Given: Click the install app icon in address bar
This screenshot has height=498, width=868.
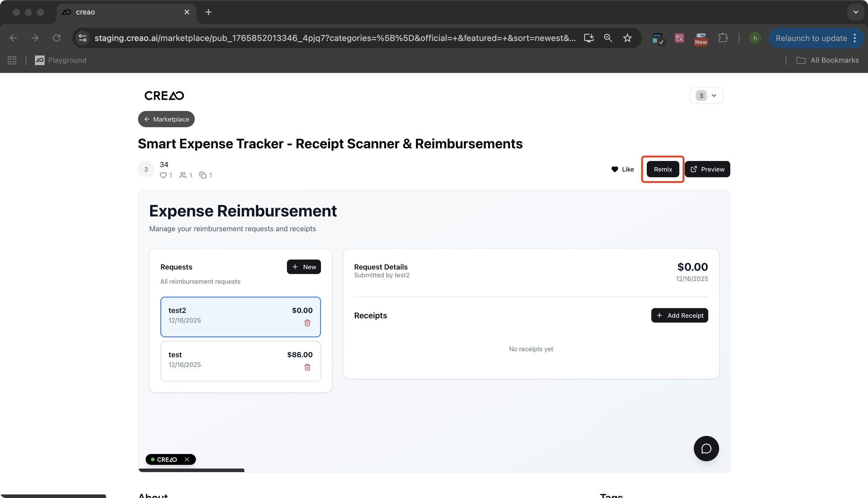Looking at the screenshot, I should click(x=588, y=38).
